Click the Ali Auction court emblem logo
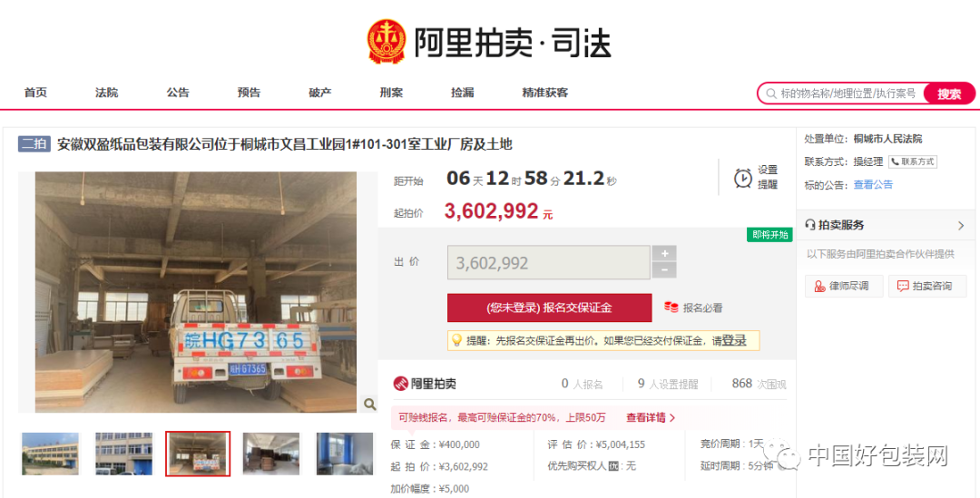 coord(387,42)
